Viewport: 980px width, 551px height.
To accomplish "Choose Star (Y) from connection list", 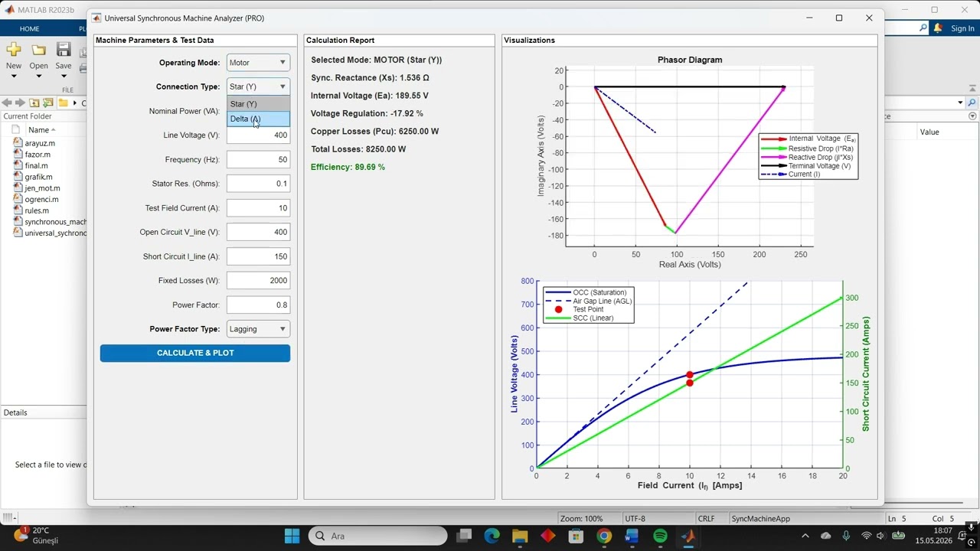I will pos(259,104).
